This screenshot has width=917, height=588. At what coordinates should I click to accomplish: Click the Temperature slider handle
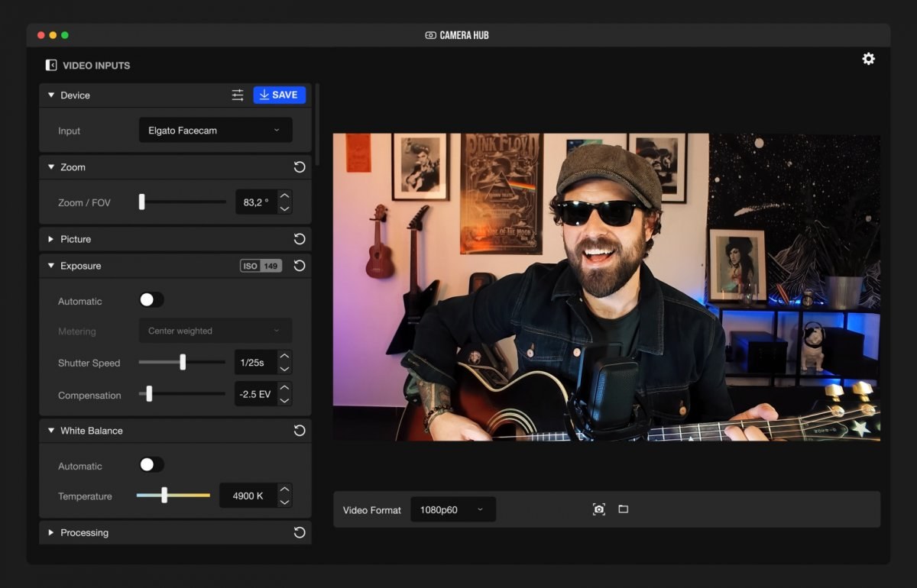(164, 496)
